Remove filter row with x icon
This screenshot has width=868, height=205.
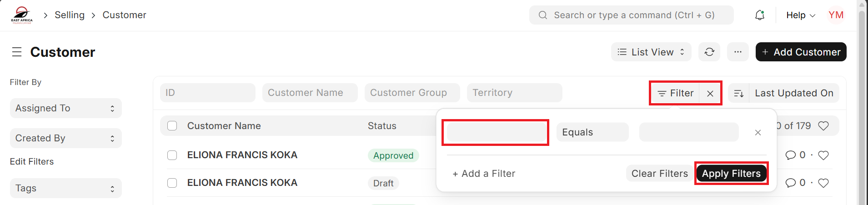(x=758, y=132)
